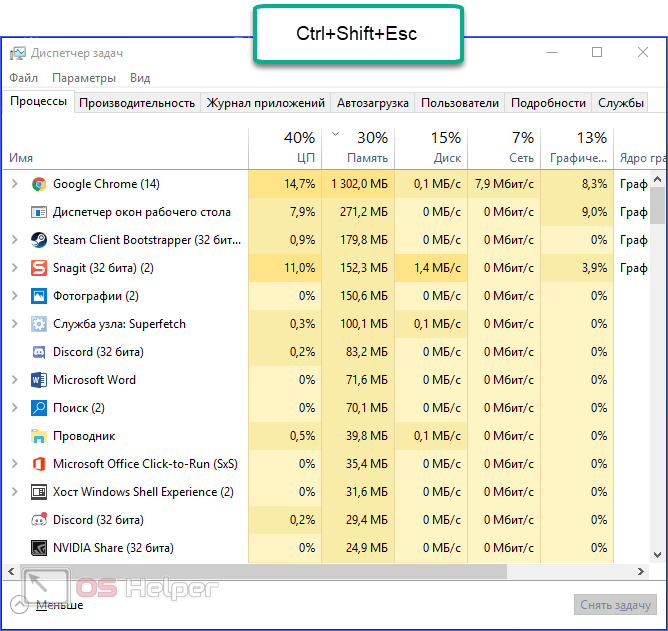The height and width of the screenshot is (631, 668).
Task: Expand Хост Windows Shell Experience (2)
Action: click(x=14, y=492)
